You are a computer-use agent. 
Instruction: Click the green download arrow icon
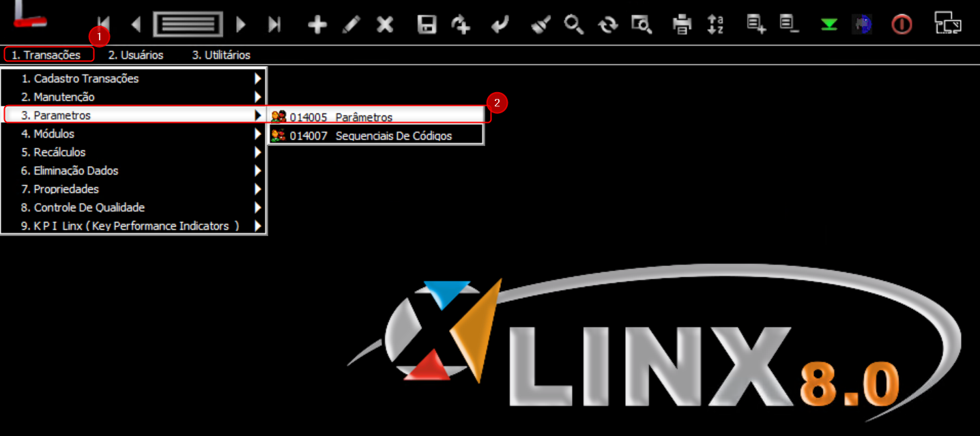click(x=829, y=25)
